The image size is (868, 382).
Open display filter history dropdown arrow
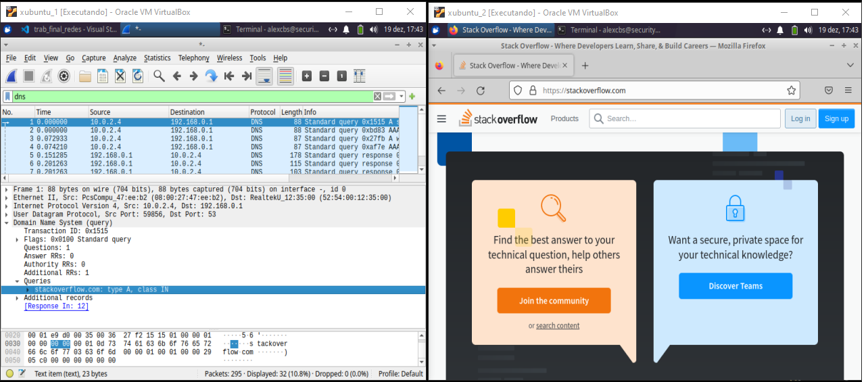coord(402,97)
